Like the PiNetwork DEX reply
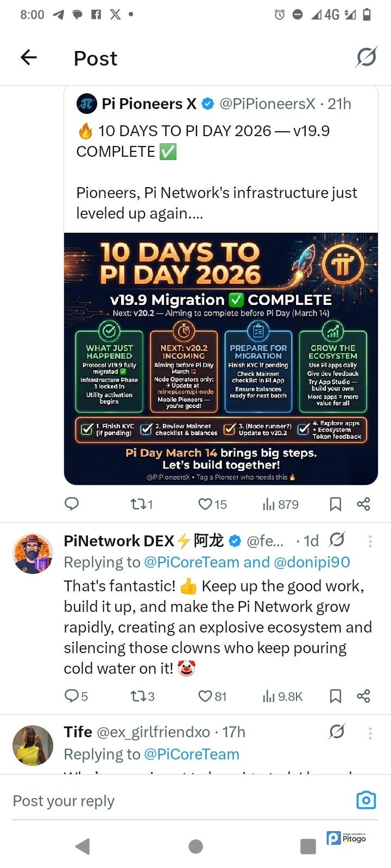 pyautogui.click(x=212, y=696)
